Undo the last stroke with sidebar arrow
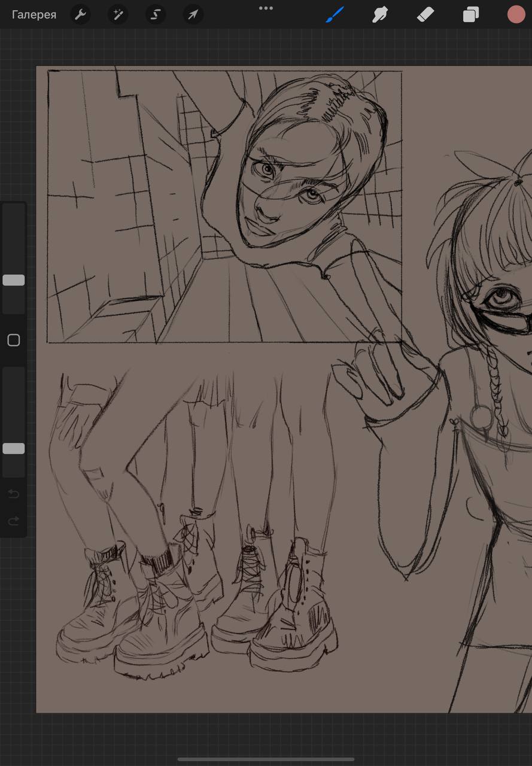The image size is (532, 766). point(14,494)
